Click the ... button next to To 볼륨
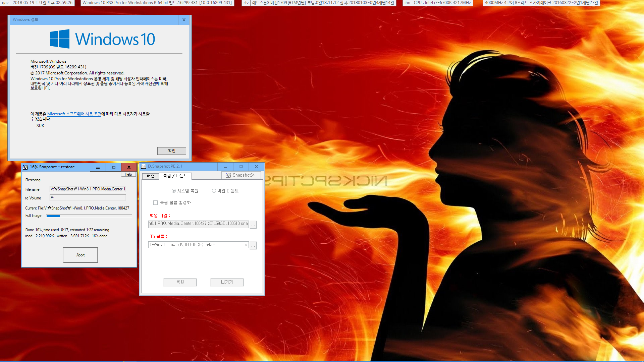 click(x=253, y=245)
